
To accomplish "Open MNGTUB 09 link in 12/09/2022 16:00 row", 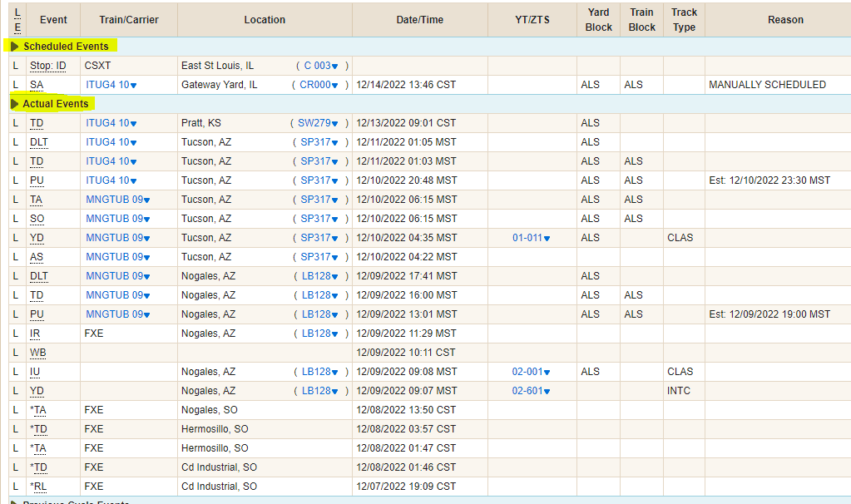I will click(118, 295).
